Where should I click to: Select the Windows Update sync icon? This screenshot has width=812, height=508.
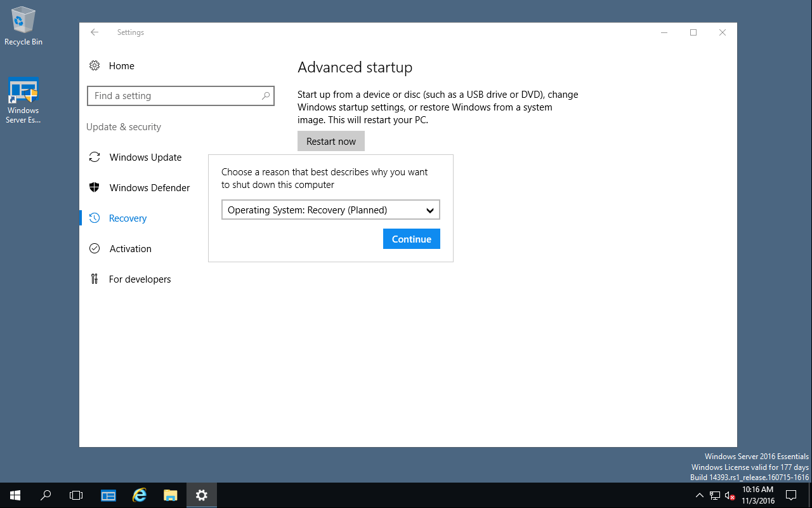pyautogui.click(x=95, y=157)
